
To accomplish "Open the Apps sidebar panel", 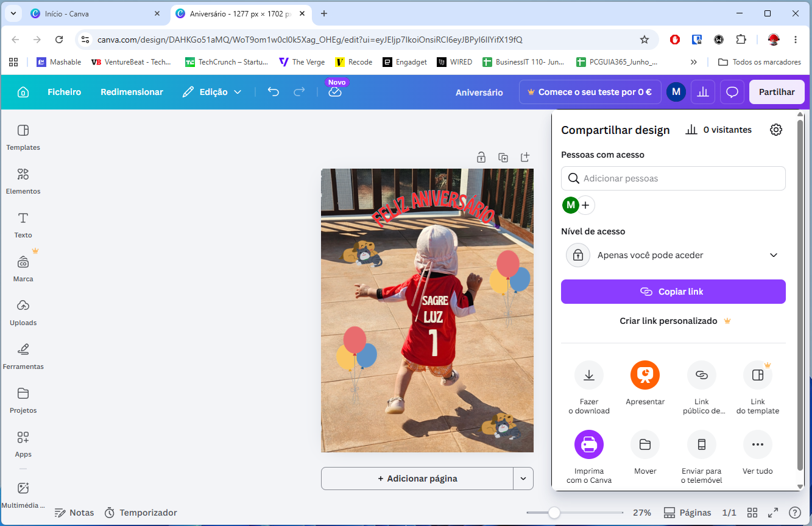I will pyautogui.click(x=23, y=444).
